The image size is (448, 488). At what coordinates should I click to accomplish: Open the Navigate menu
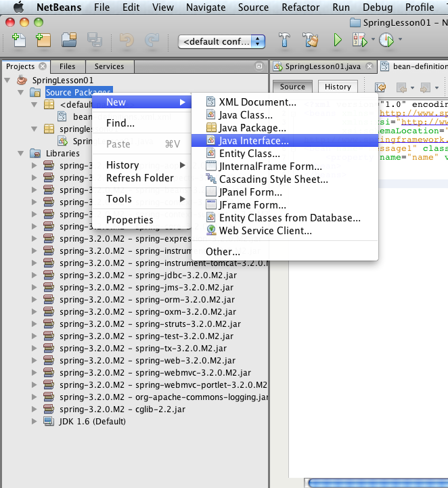tap(206, 7)
